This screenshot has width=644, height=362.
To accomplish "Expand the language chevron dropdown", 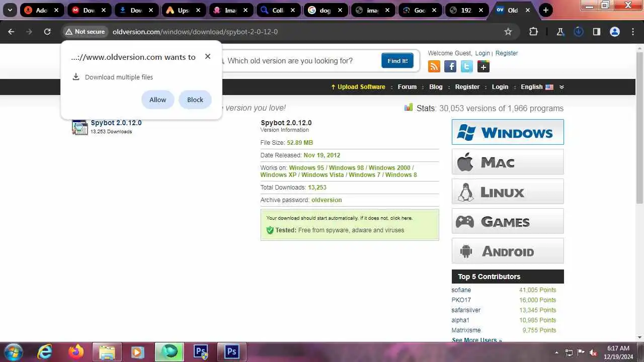I will [x=561, y=87].
